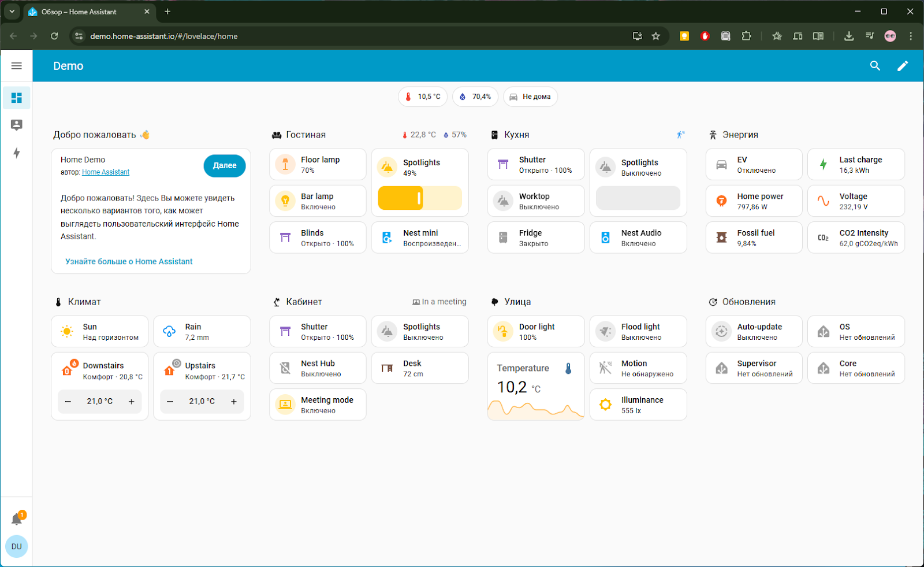Open a new browser tab
Screen dimensions: 924x567
(167, 12)
